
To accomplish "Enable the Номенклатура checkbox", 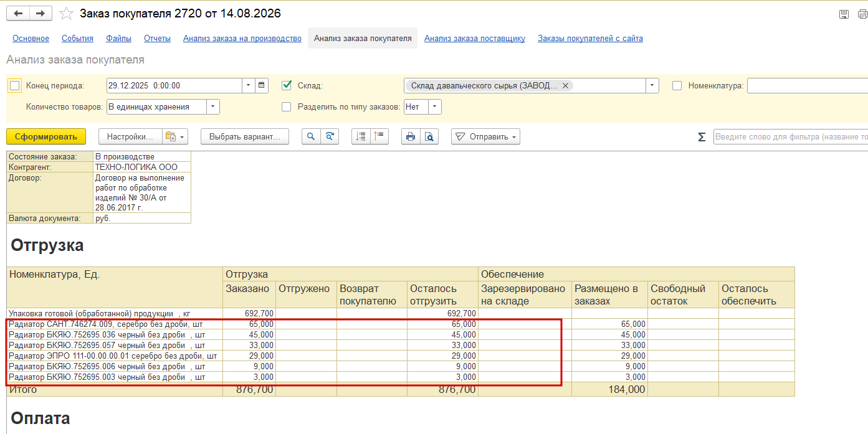I will pos(677,86).
